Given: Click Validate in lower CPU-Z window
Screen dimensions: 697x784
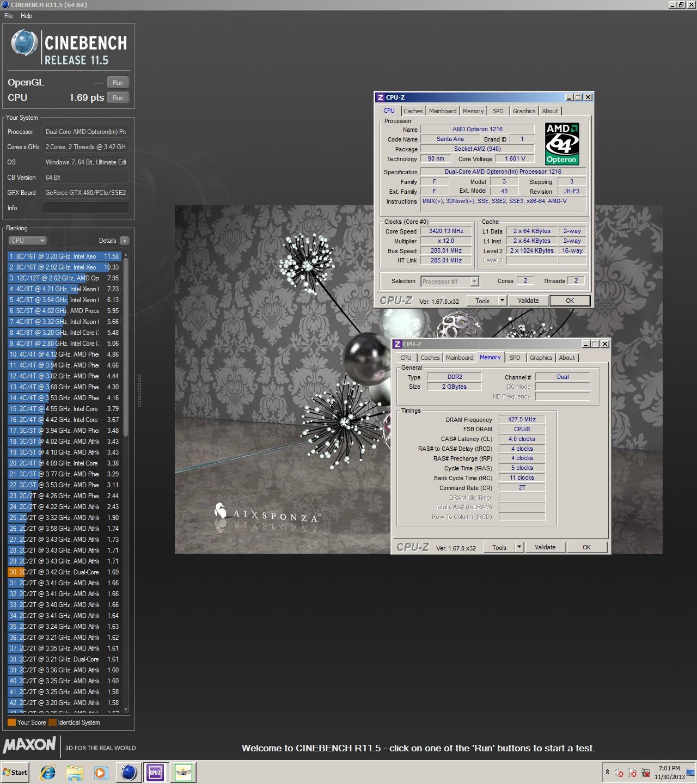Looking at the screenshot, I should (x=545, y=547).
